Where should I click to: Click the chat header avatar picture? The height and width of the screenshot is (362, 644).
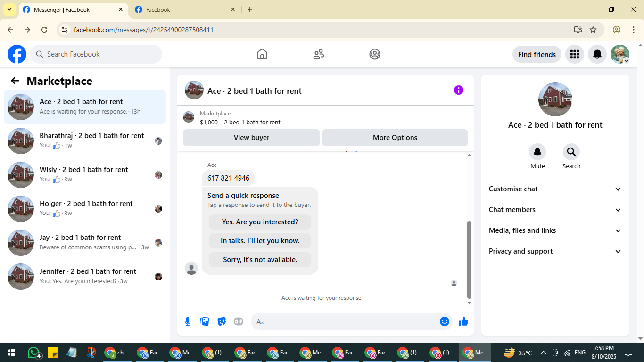194,90
